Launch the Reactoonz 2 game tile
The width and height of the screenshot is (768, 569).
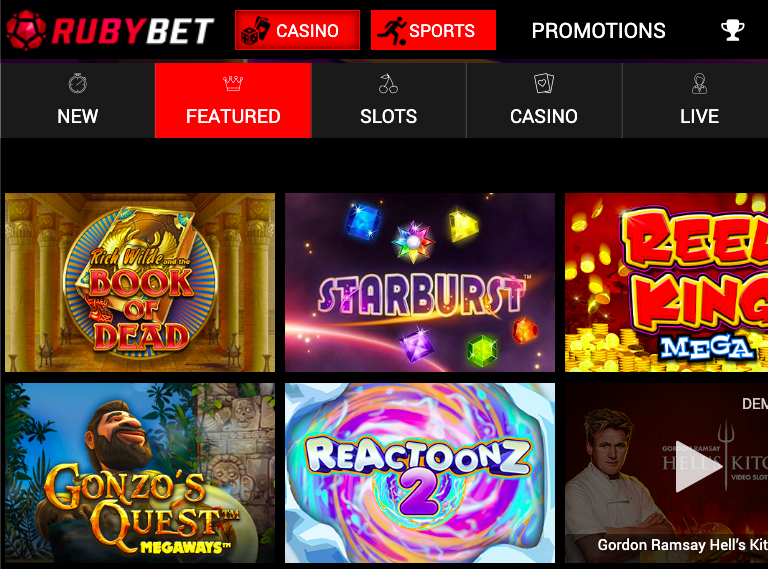420,473
